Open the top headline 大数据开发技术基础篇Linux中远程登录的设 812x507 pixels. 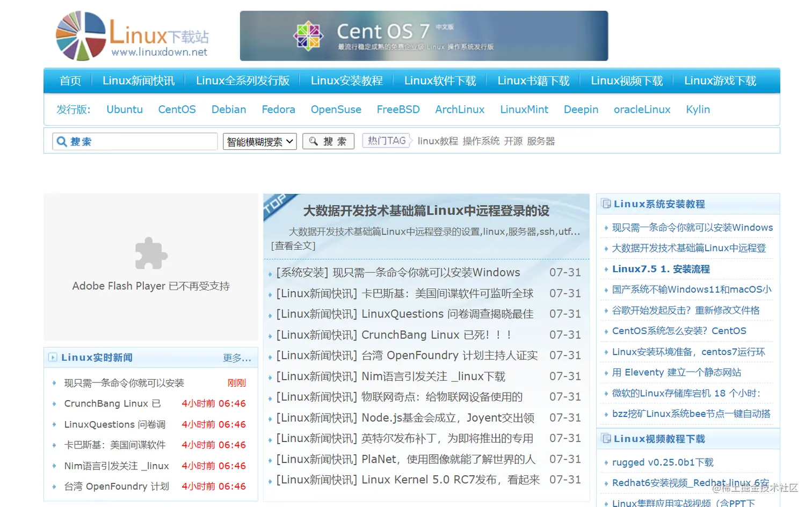coord(426,211)
